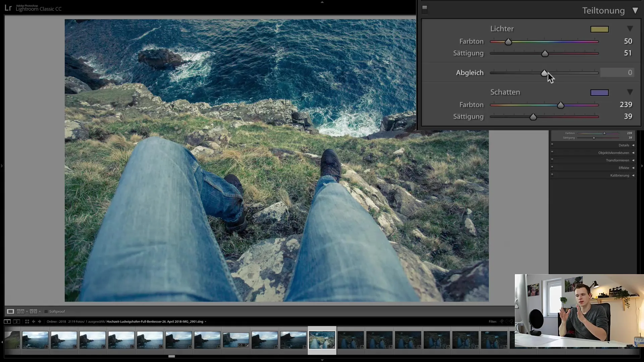This screenshot has width=644, height=362.
Task: Select the filmstrip thumbnail with three badges
Action: coord(236,340)
